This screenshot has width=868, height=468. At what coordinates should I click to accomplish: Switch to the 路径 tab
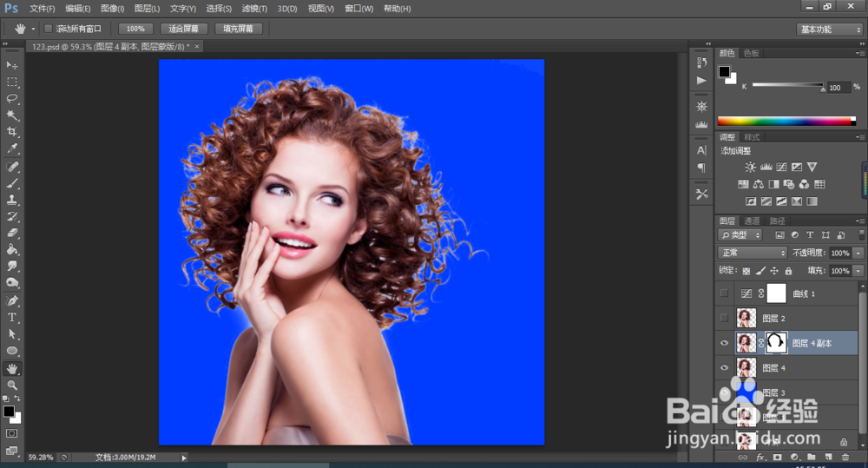click(x=777, y=221)
